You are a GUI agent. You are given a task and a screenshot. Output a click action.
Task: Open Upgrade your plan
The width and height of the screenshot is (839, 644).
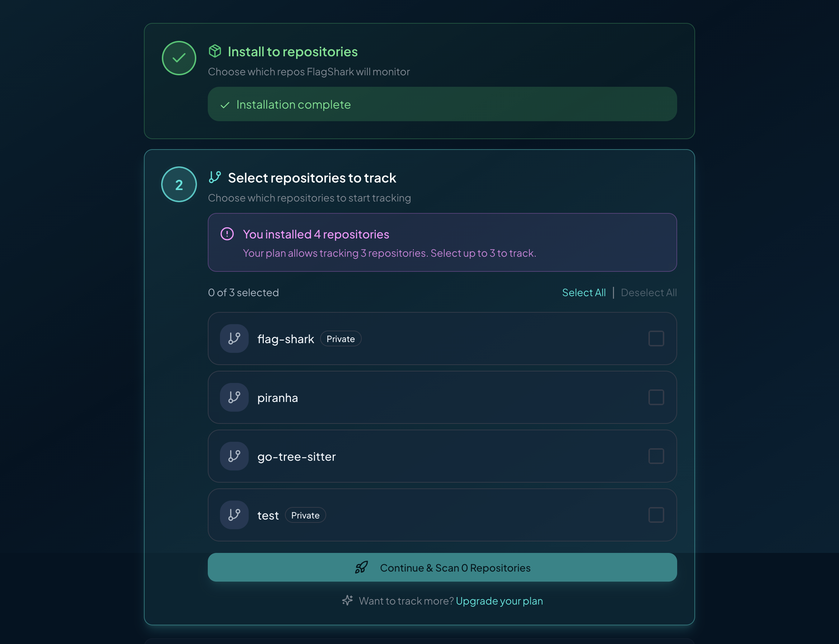[x=499, y=601]
